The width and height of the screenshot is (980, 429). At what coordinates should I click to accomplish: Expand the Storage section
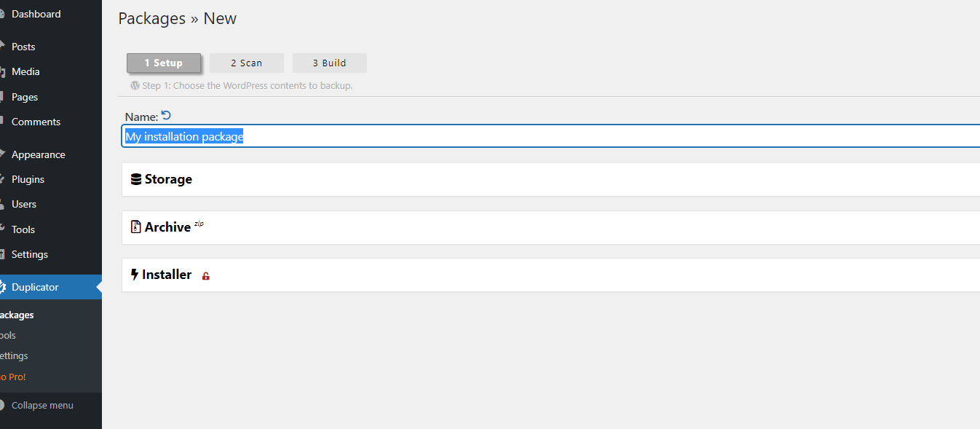tap(550, 179)
